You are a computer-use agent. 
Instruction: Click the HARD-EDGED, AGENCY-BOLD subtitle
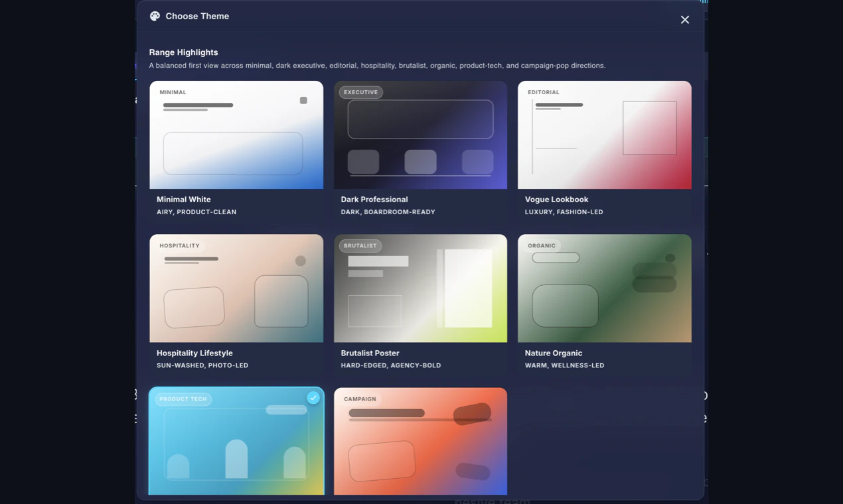[x=391, y=365]
